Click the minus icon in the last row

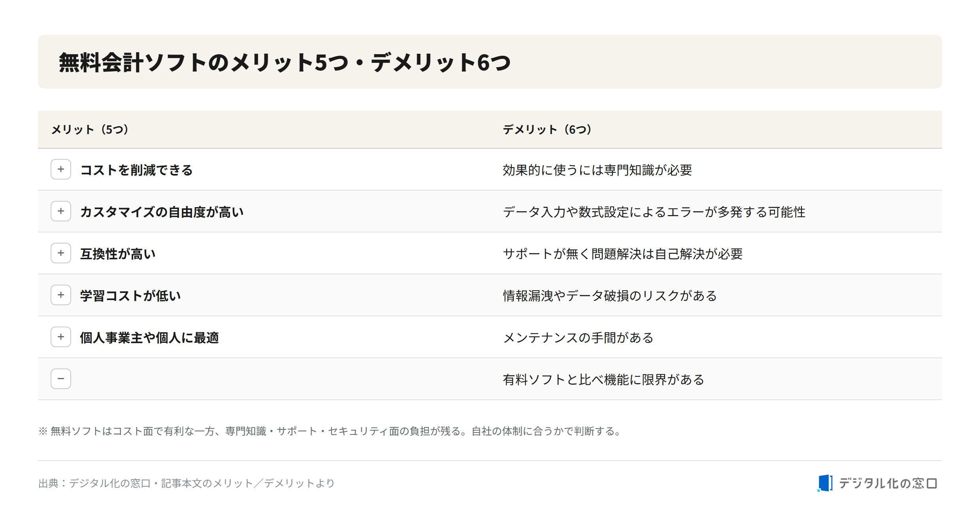pos(61,379)
